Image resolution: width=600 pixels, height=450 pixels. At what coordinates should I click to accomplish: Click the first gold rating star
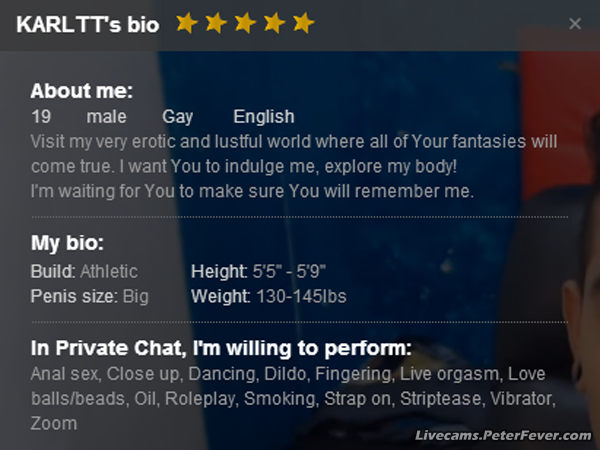[x=186, y=23]
